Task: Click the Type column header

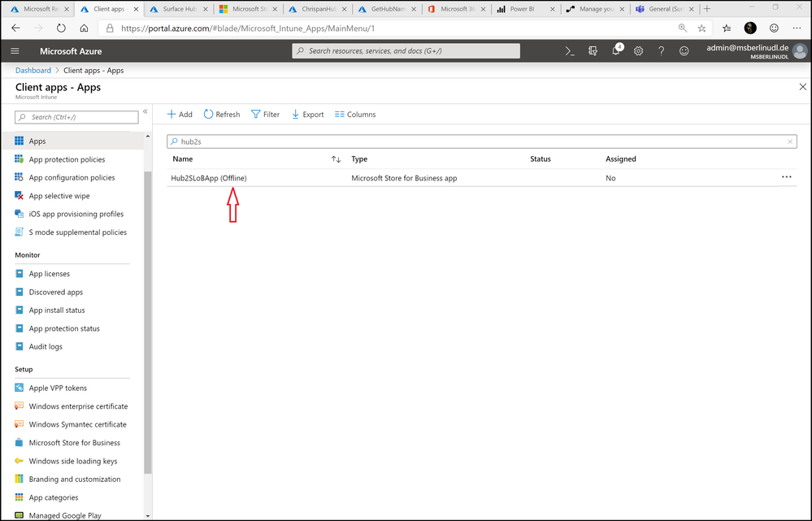Action: pyautogui.click(x=359, y=159)
